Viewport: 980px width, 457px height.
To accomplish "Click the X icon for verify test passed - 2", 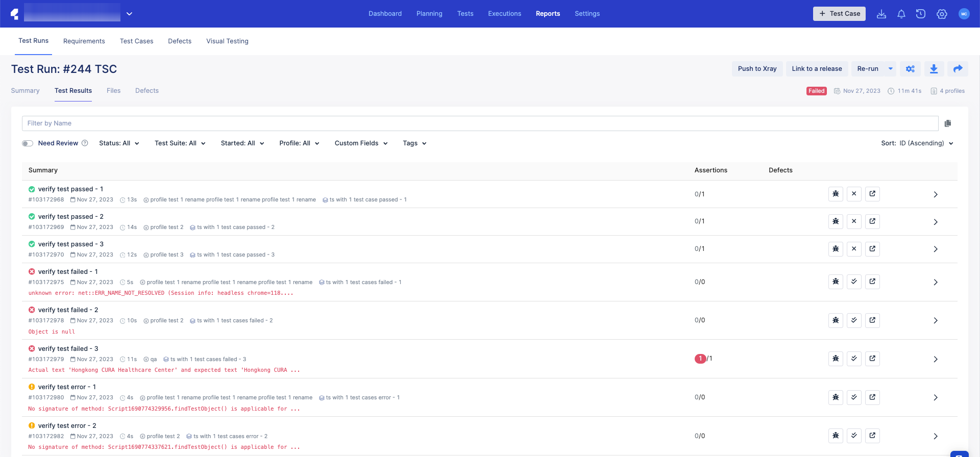I will (854, 221).
